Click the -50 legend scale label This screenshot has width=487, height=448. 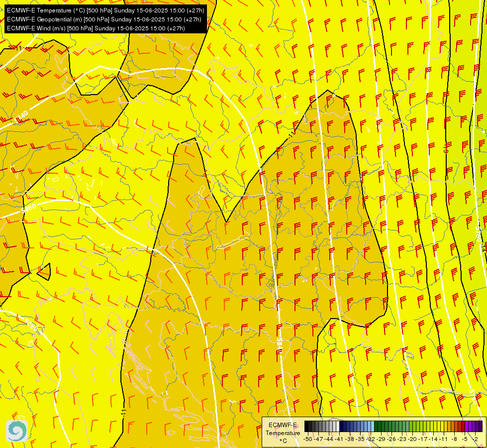[x=308, y=439]
